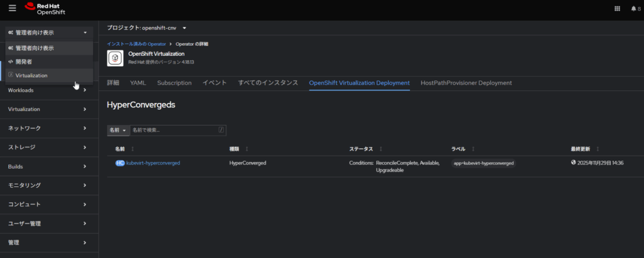644x258 pixels.
Task: Open the notifications bell
Action: 636,9
